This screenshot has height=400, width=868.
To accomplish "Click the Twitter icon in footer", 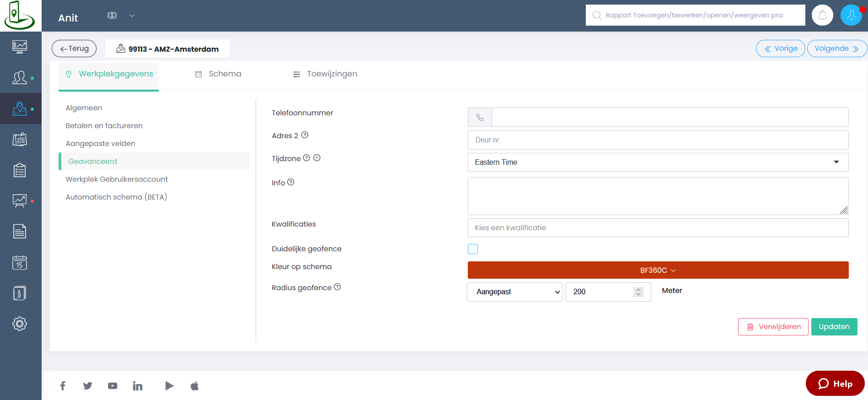I will pyautogui.click(x=87, y=386).
